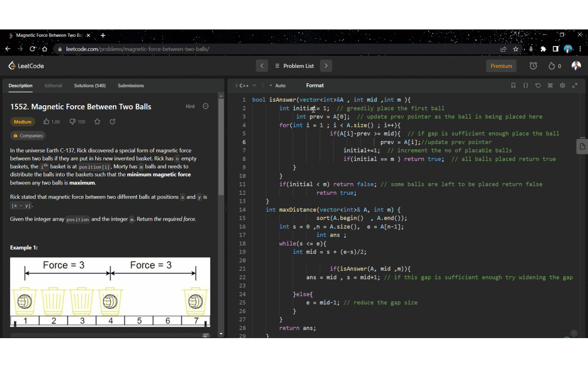Open editor settings gear
588x368 pixels.
coord(562,86)
